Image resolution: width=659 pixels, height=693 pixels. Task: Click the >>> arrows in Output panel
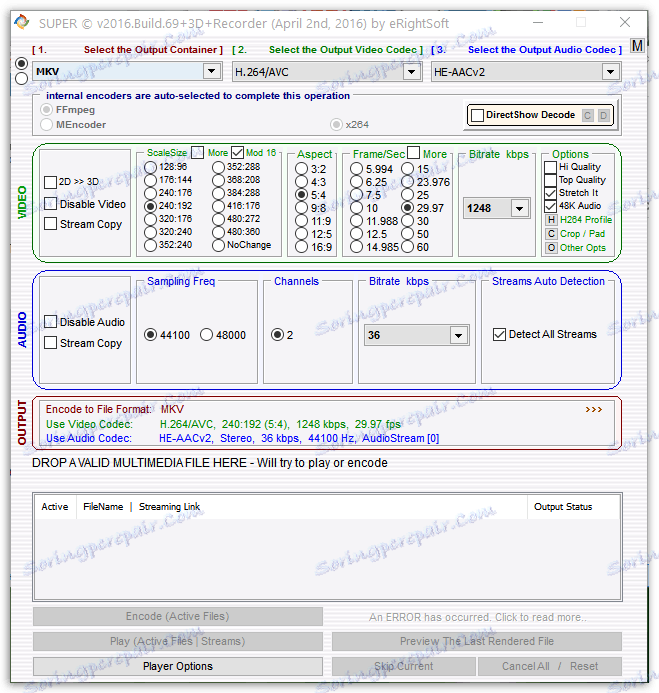click(x=594, y=410)
